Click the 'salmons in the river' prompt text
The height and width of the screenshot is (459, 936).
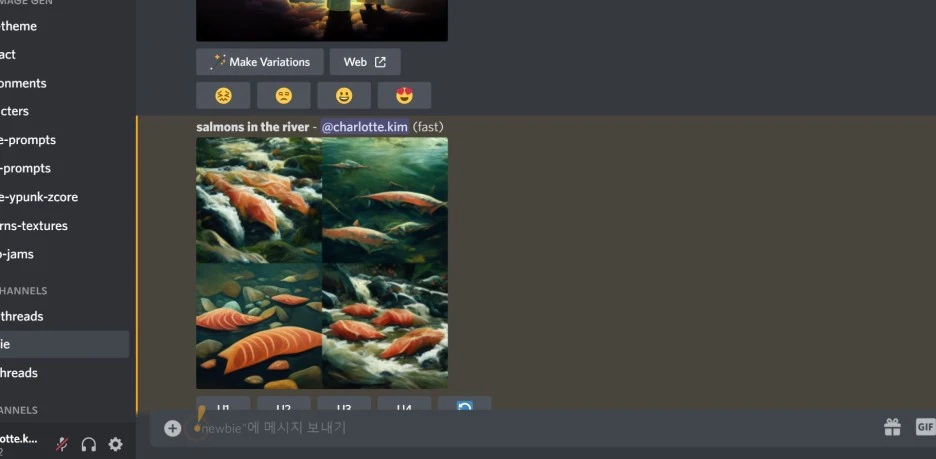[x=253, y=127]
